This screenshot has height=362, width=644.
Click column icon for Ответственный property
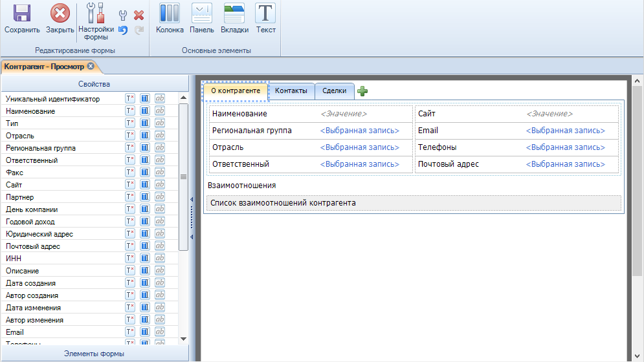pos(145,160)
